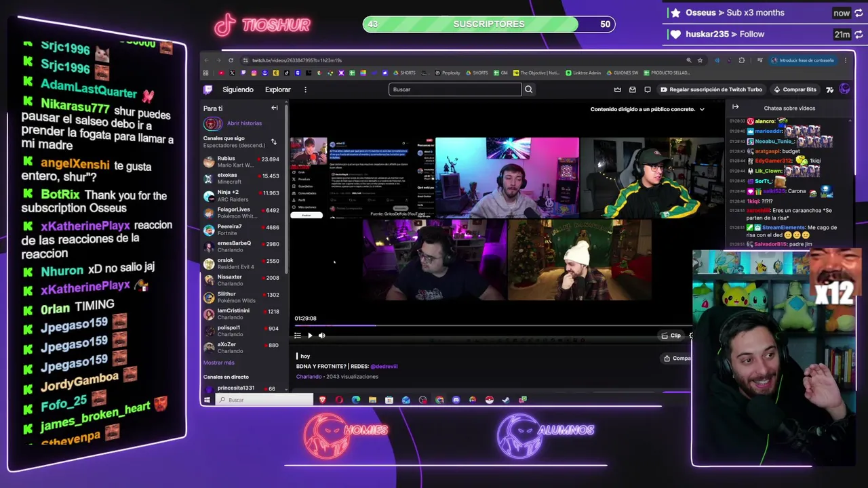The image size is (868, 488).
Task: Open the video chapters list icon
Action: pyautogui.click(x=298, y=335)
